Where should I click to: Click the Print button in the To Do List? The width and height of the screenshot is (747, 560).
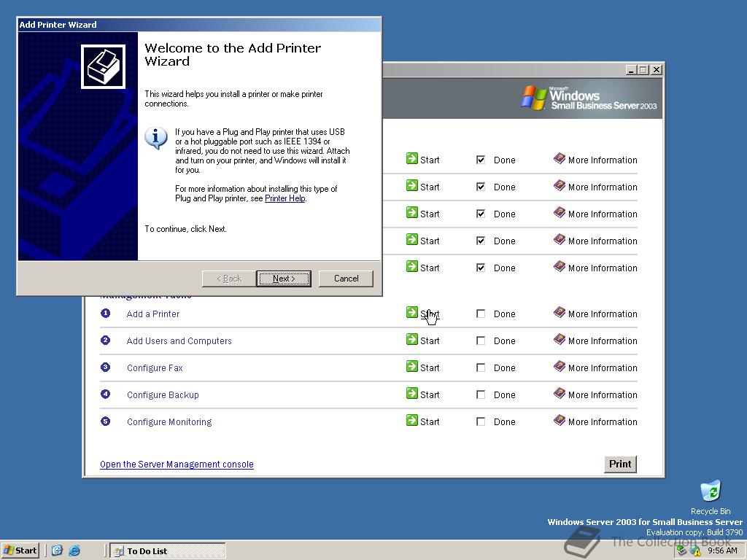620,464
